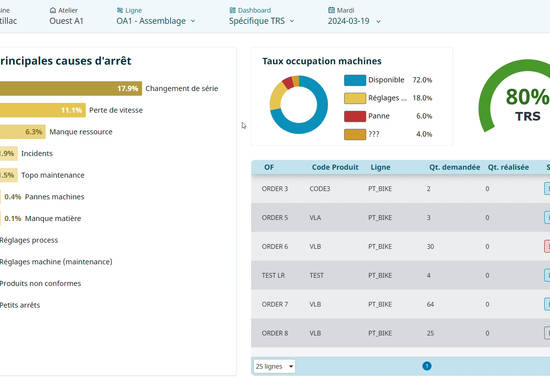This screenshot has height=390, width=550.
Task: Sort by the Qt. demandée column header
Action: (x=455, y=167)
